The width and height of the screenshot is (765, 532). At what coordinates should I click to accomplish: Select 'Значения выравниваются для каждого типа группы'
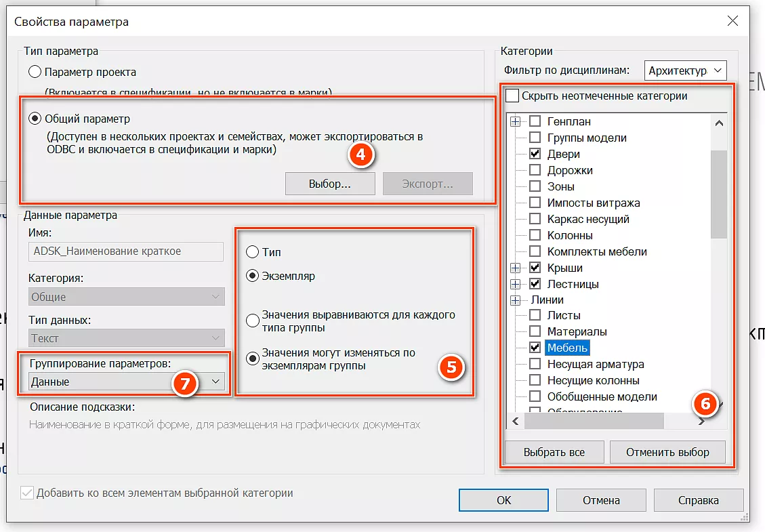tap(252, 321)
